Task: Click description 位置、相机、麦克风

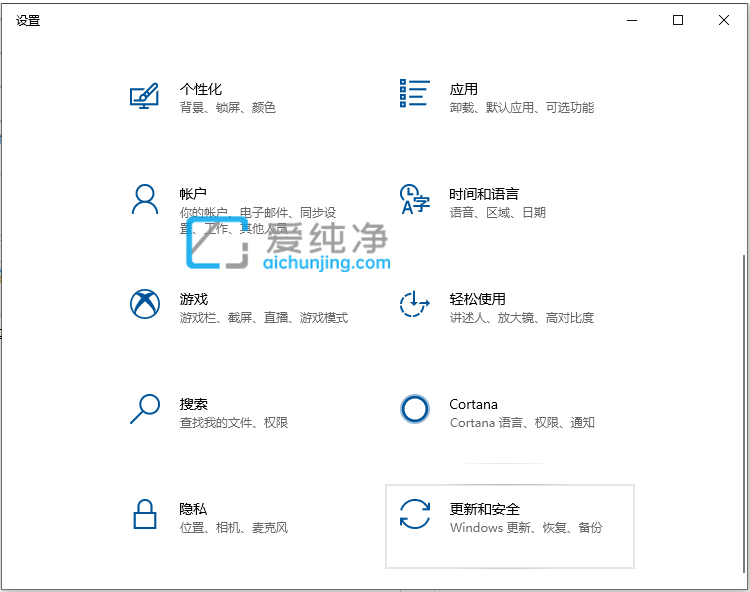Action: 234,527
